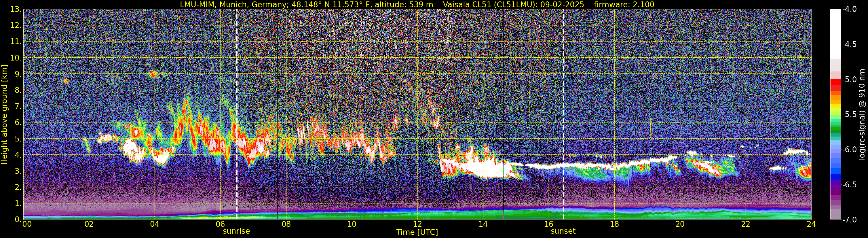868x238 pixels.
Task: Click the height axis tick label '6.'
Action: pyautogui.click(x=18, y=122)
